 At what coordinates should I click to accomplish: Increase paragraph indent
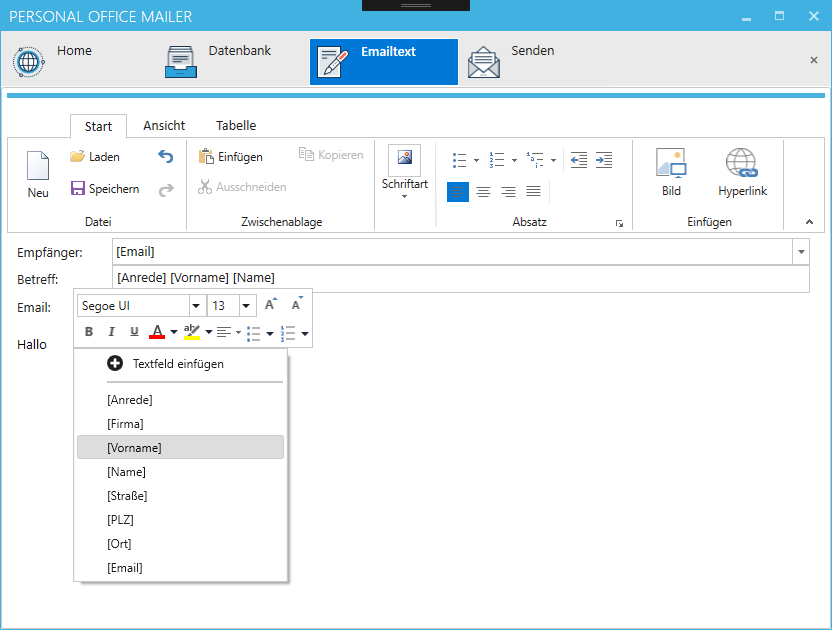click(x=604, y=160)
